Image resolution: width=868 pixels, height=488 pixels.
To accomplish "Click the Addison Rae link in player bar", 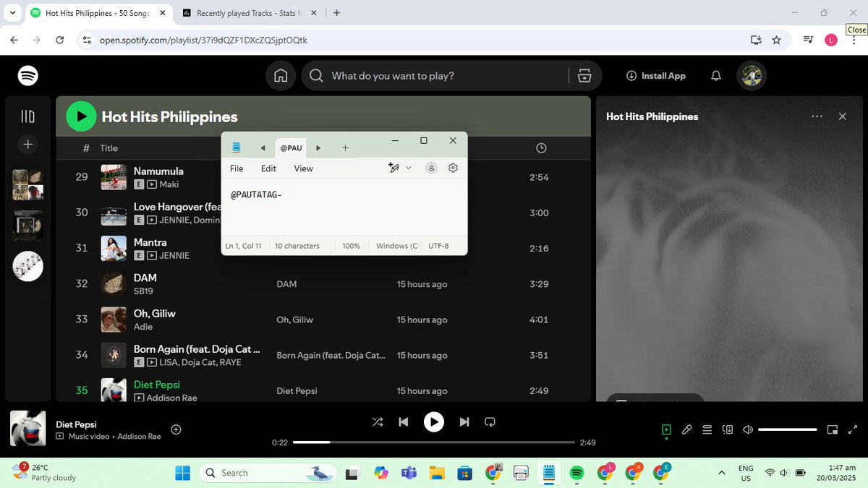I will pyautogui.click(x=139, y=437).
